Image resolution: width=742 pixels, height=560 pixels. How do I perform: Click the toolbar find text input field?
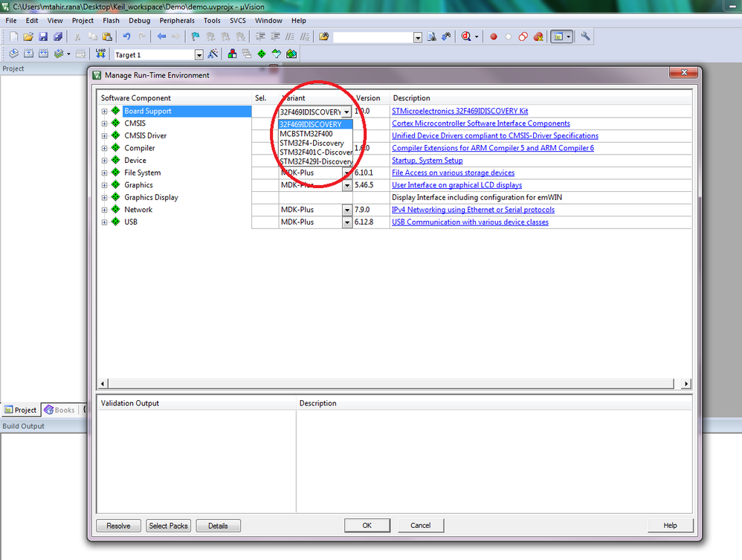click(373, 37)
